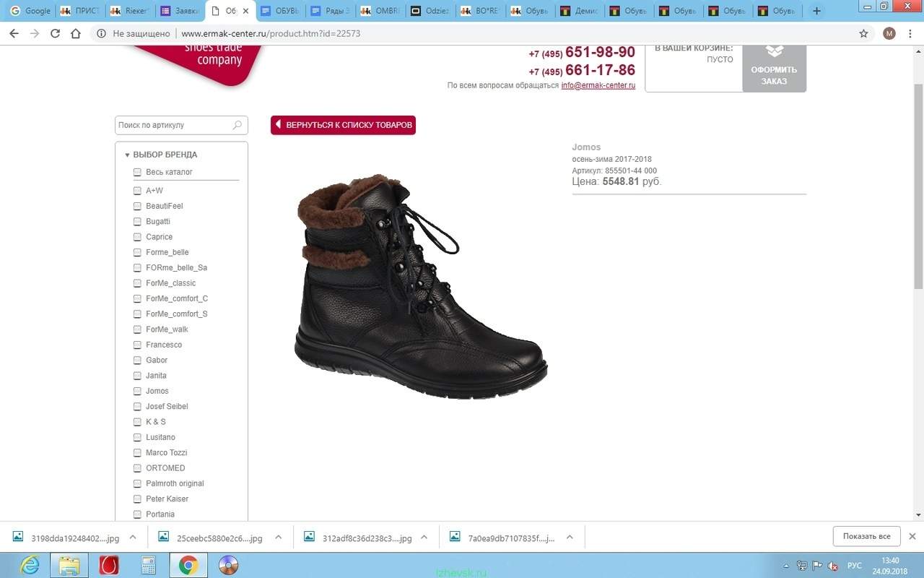Check the Jomos brand checkbox
This screenshot has height=578, width=924.
pyautogui.click(x=137, y=391)
